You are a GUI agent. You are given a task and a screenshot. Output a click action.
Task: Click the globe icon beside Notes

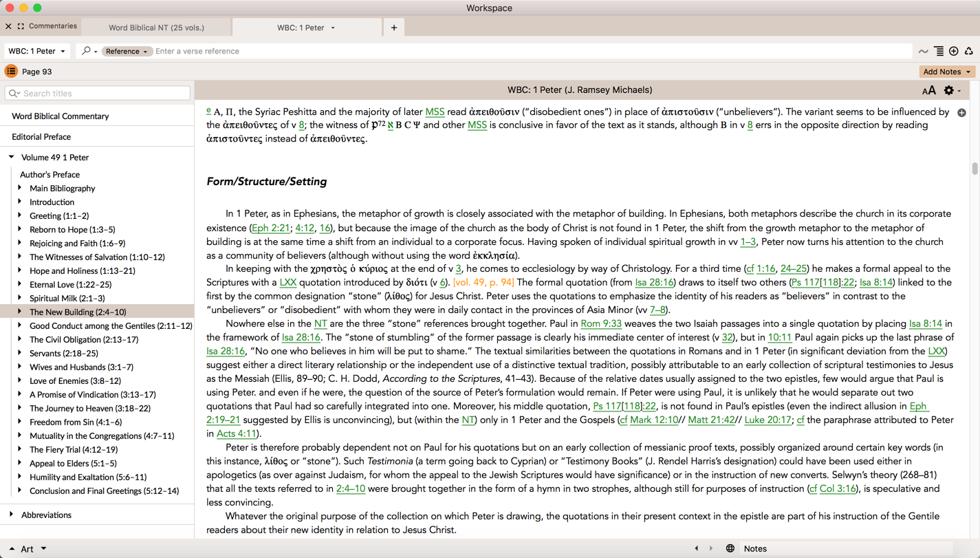pos(730,548)
